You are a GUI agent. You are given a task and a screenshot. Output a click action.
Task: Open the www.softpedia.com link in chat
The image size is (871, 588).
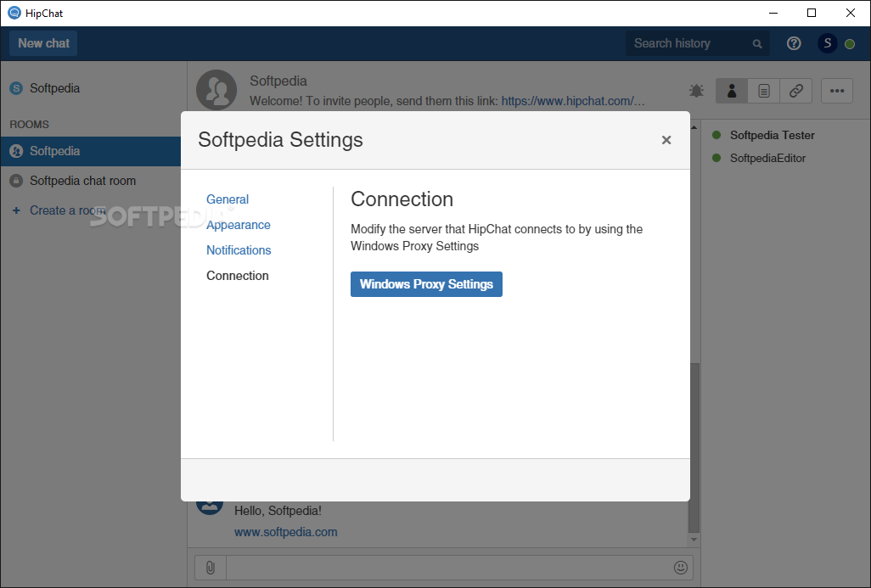pos(285,532)
